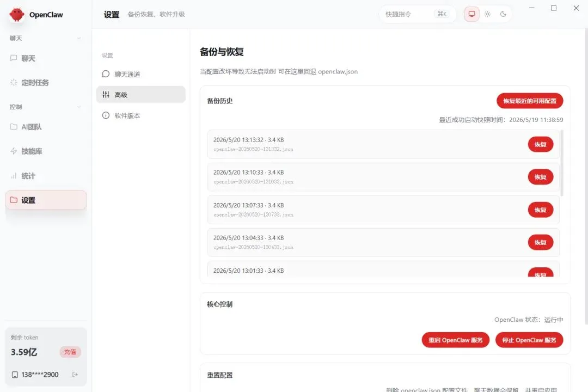Image resolution: width=588 pixels, height=392 pixels.
Task: Click the lightning icon beside 技能库
Action: tap(14, 151)
